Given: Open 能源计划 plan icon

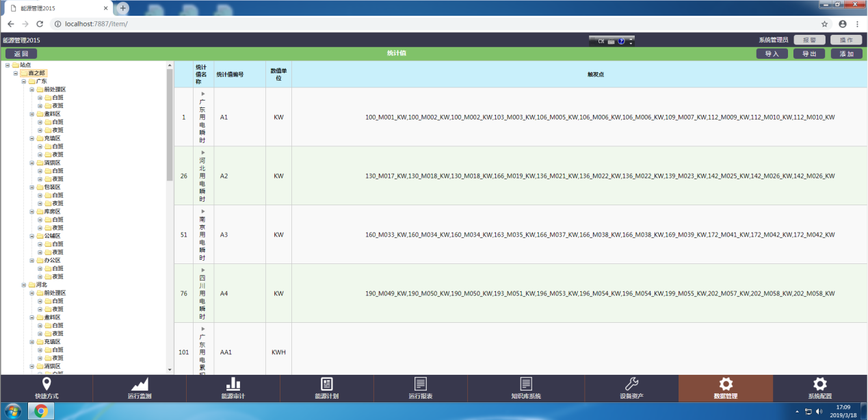Looking at the screenshot, I should click(x=326, y=384).
